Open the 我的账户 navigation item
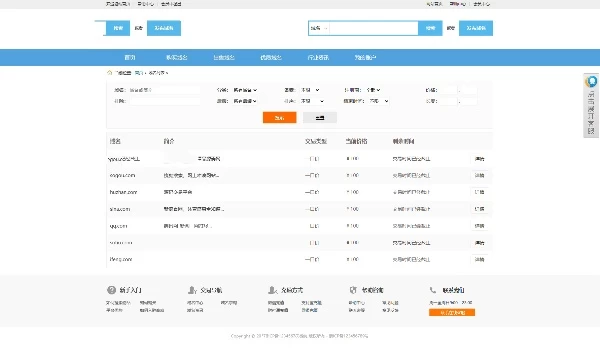600x364 pixels. pos(365,57)
